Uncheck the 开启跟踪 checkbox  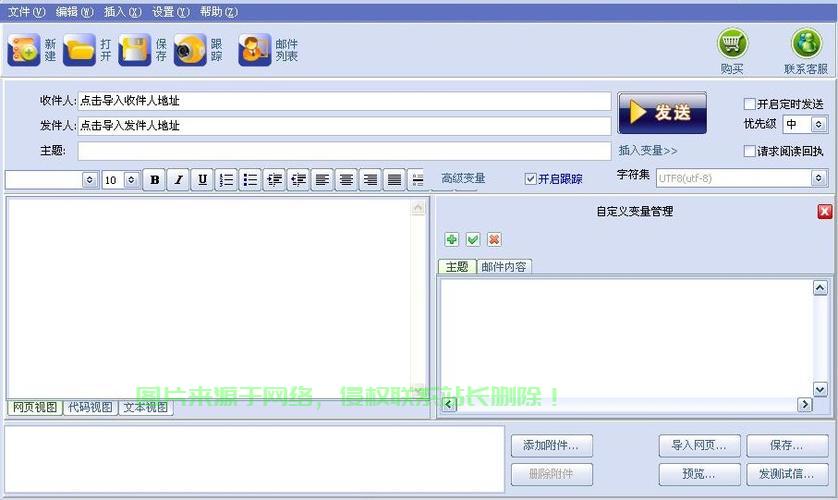[531, 179]
